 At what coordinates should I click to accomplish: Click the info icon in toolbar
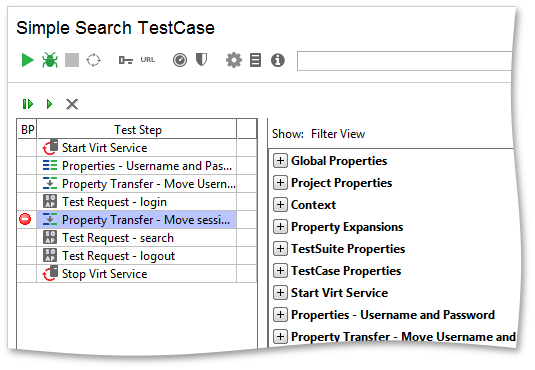(x=278, y=60)
